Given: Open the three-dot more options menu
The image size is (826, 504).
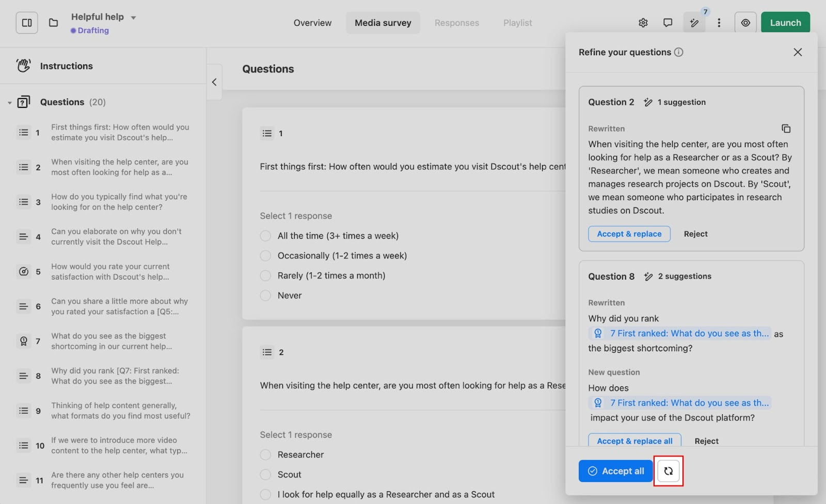Looking at the screenshot, I should 719,23.
